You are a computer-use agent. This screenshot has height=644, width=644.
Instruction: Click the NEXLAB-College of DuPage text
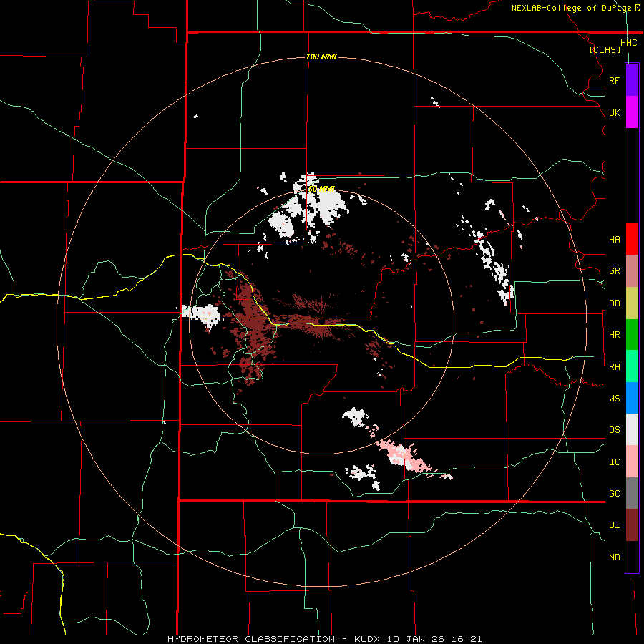(572, 8)
